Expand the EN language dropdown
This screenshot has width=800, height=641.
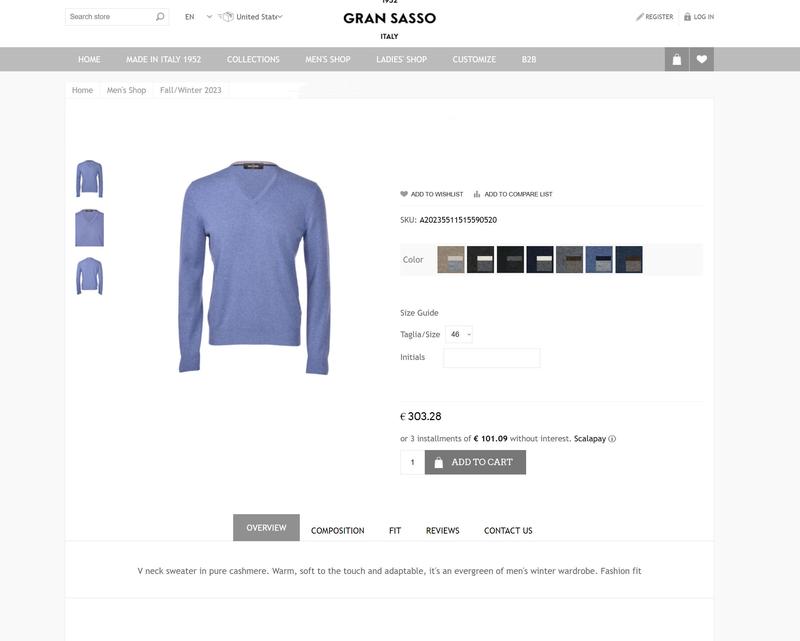coord(198,17)
